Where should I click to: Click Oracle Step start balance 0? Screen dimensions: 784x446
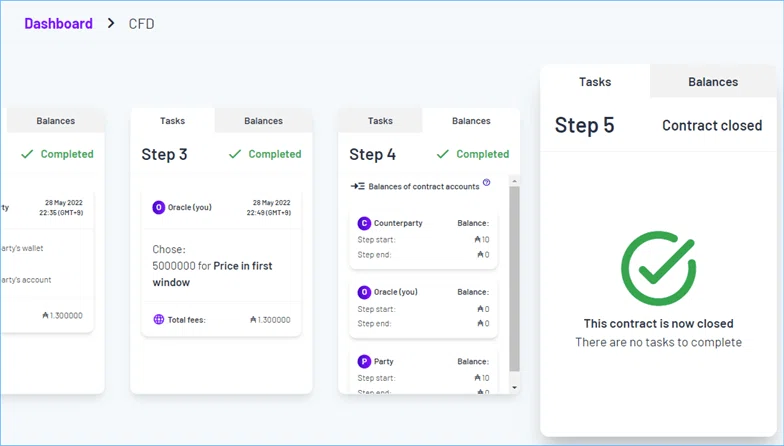point(484,309)
